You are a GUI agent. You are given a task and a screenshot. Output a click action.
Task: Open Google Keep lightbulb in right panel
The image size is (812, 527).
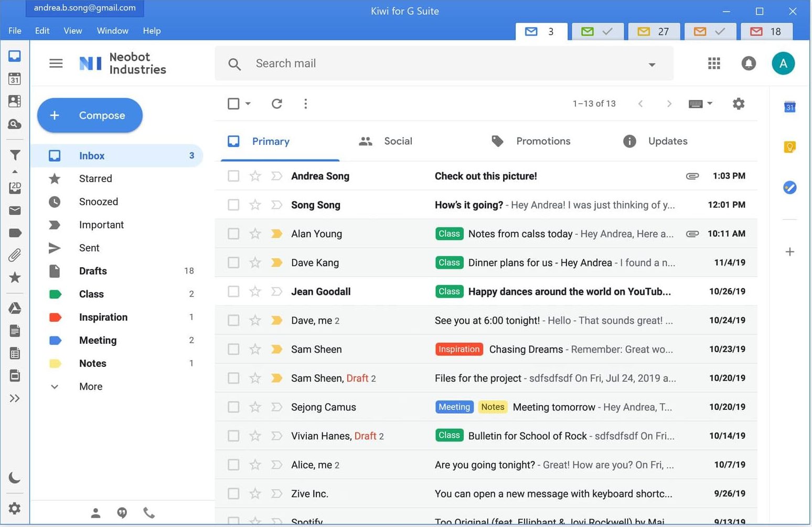[789, 147]
